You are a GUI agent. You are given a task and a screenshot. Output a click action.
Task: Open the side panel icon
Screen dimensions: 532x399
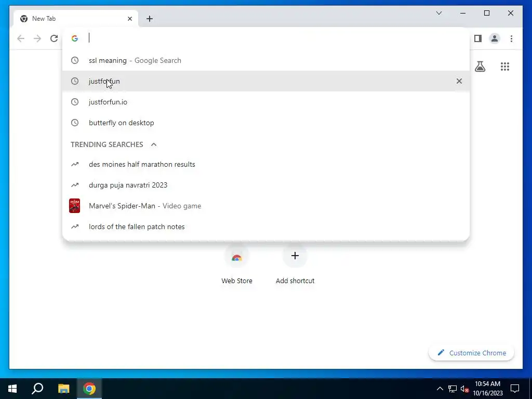tap(478, 38)
